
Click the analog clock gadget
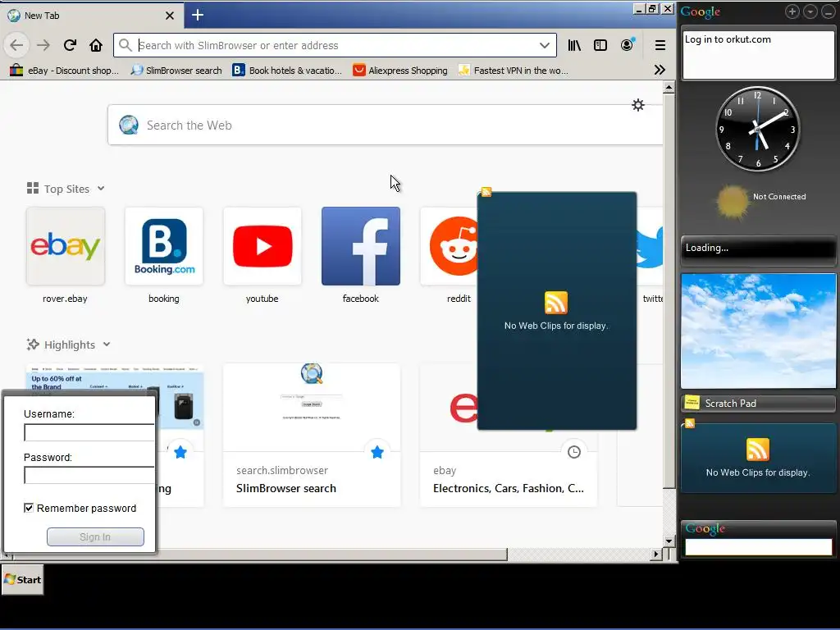[757, 129]
